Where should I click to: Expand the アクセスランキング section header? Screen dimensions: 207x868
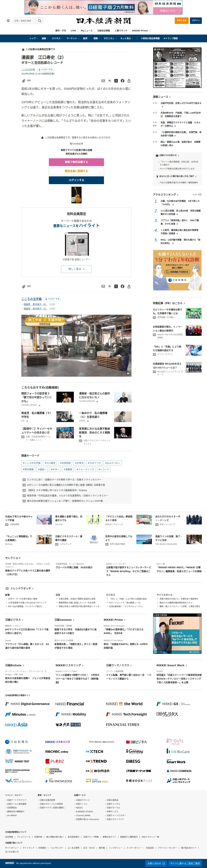click(x=166, y=194)
